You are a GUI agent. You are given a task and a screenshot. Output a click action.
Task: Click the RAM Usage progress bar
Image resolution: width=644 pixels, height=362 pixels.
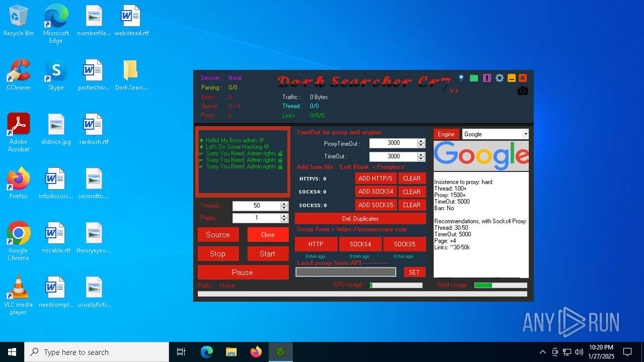501,286
